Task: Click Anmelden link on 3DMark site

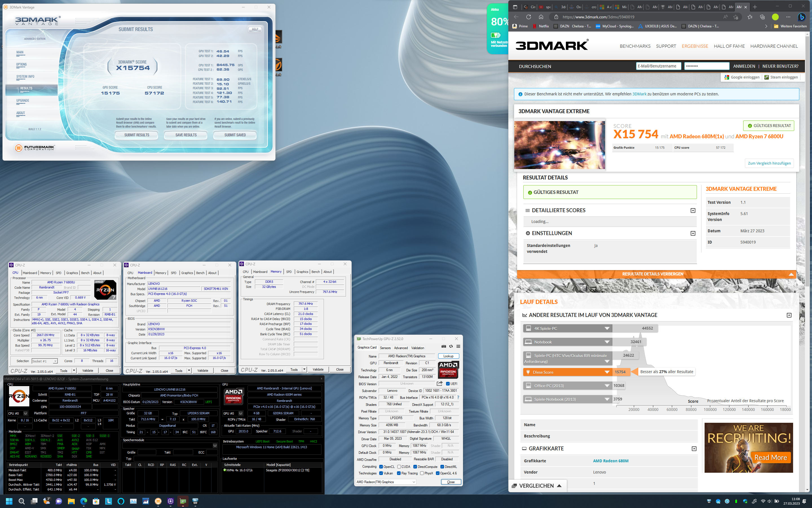Action: (744, 66)
